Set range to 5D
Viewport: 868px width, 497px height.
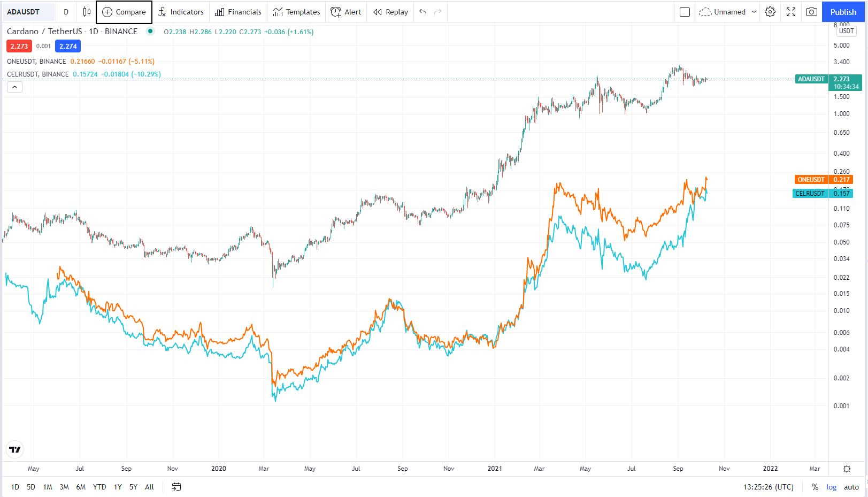pos(31,487)
